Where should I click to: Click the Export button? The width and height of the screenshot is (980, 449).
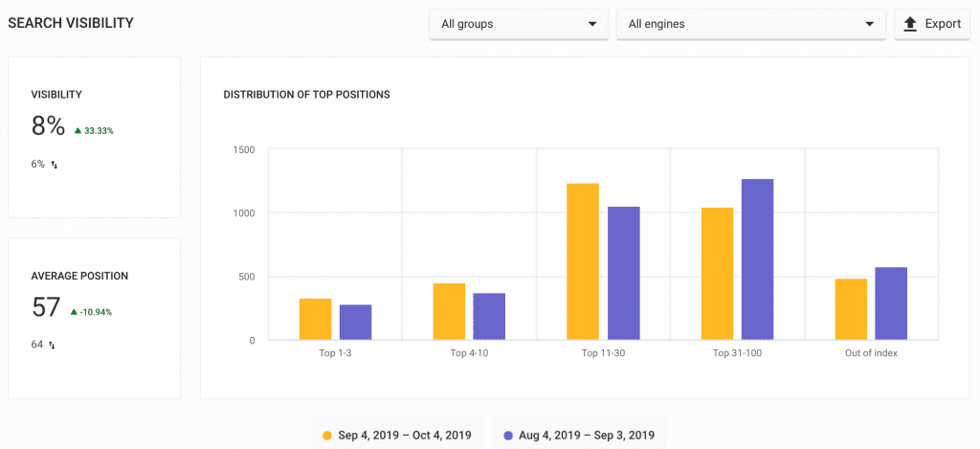pos(932,24)
